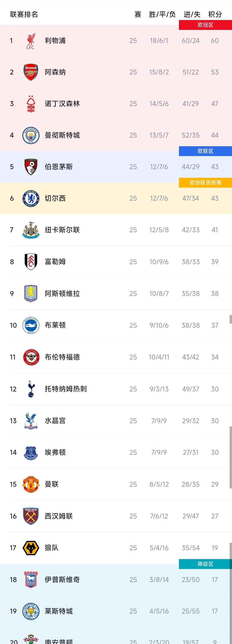Viewport: 232px width, 644px height.
Task: Click the 降级区 relegation zone label
Action: coord(205,564)
